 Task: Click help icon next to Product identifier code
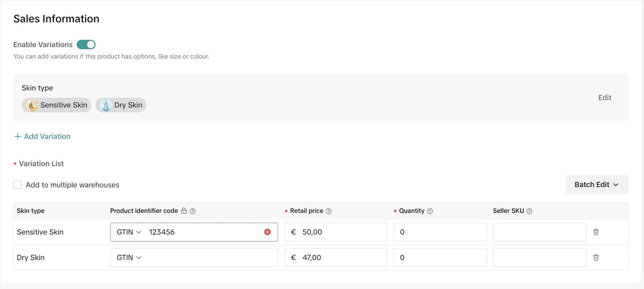point(193,211)
